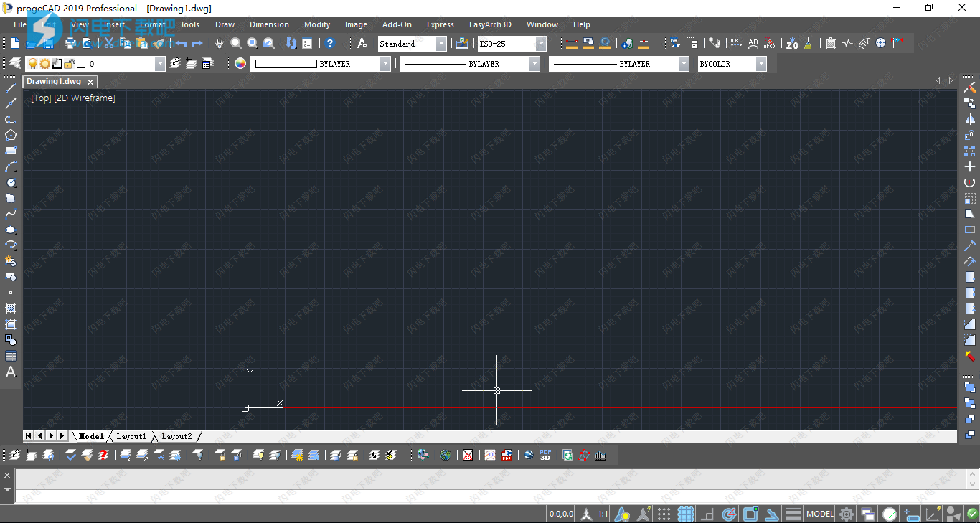This screenshot has height=523, width=980.
Task: Click the Redo arrow icon
Action: coord(197,44)
